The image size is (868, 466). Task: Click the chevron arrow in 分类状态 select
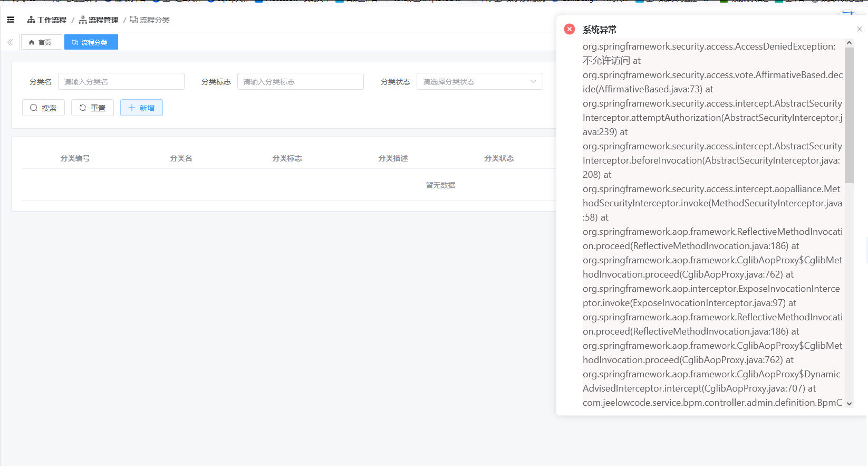coord(533,82)
